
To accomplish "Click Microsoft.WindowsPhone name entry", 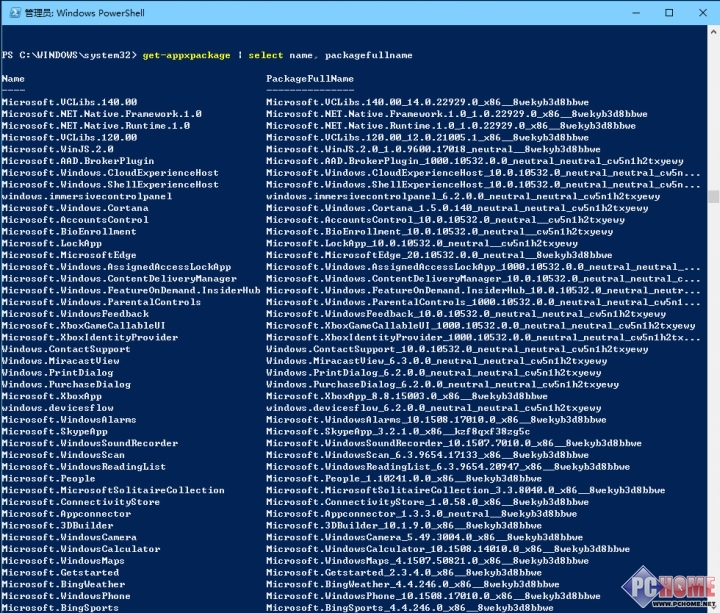I will coord(66,596).
